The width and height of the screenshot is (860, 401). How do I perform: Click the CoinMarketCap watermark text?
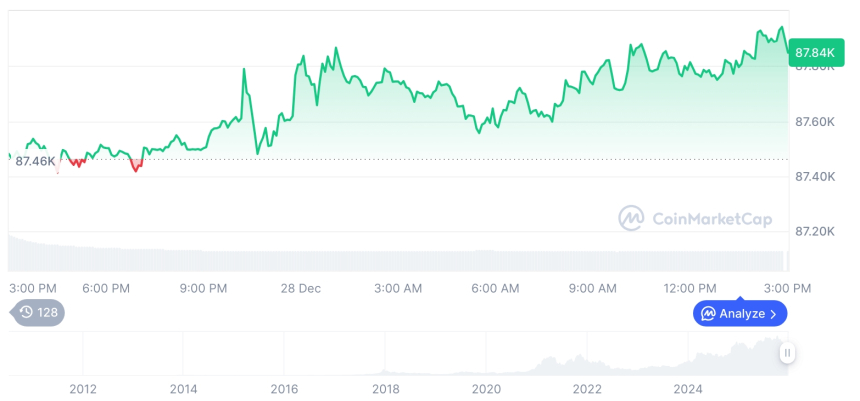point(711,219)
